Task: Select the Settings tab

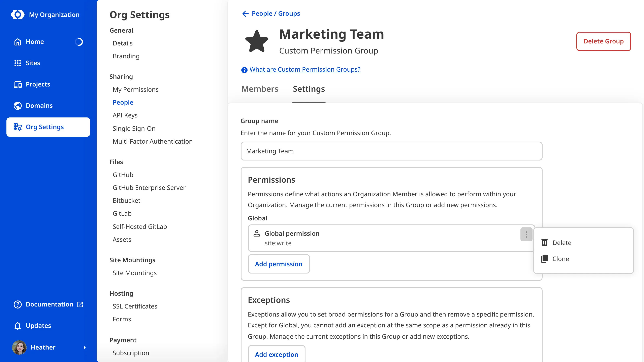Action: (x=309, y=89)
